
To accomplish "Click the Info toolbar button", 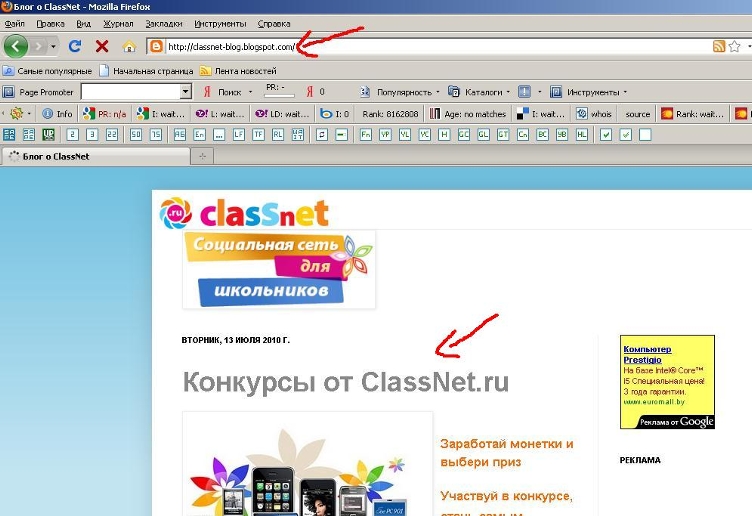I will [58, 114].
